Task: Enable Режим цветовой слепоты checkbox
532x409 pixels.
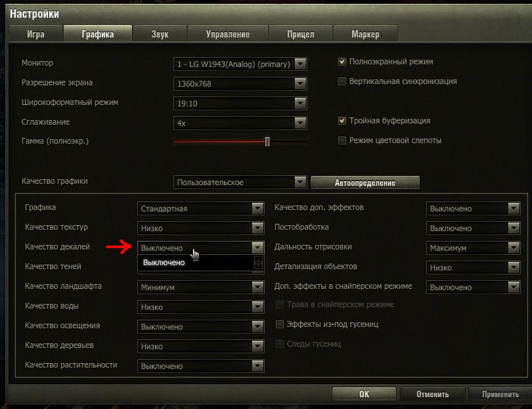Action: coord(342,140)
